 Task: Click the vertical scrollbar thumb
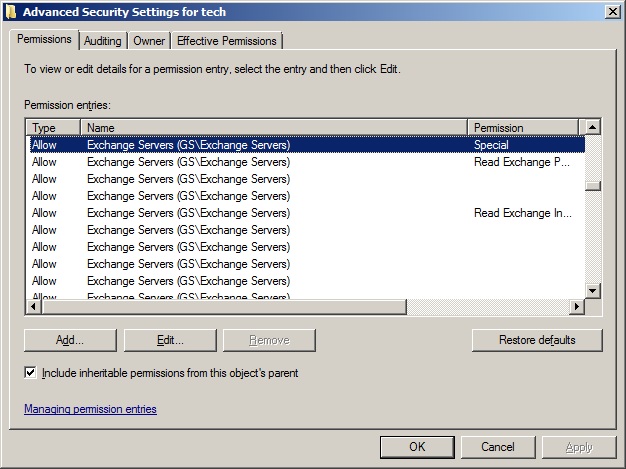[593, 186]
